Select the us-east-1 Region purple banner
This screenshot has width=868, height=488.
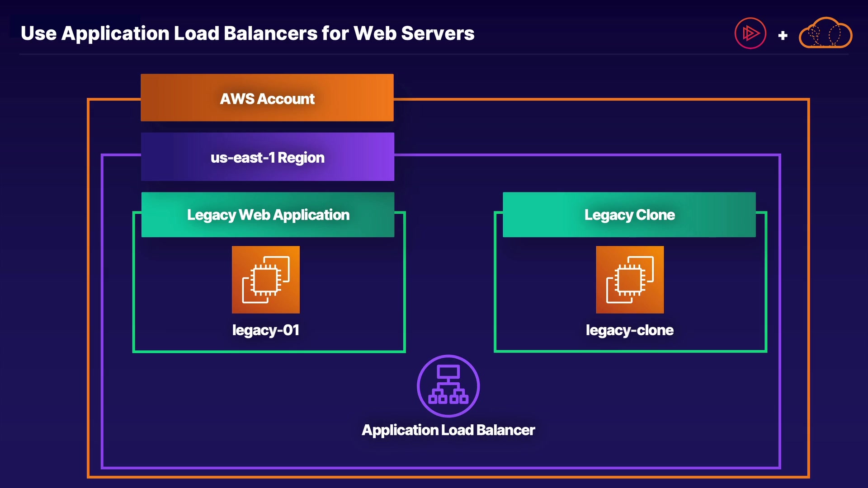click(x=267, y=157)
